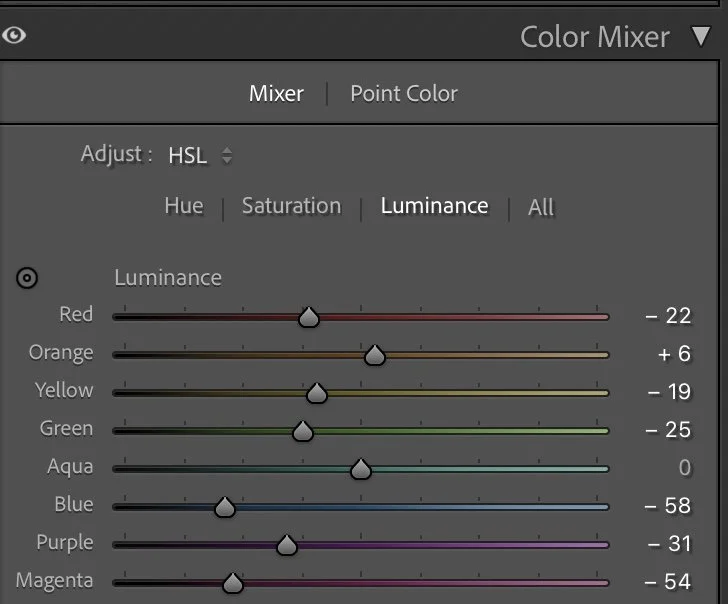Select the Hue tab
728x604 pixels.
pos(184,206)
